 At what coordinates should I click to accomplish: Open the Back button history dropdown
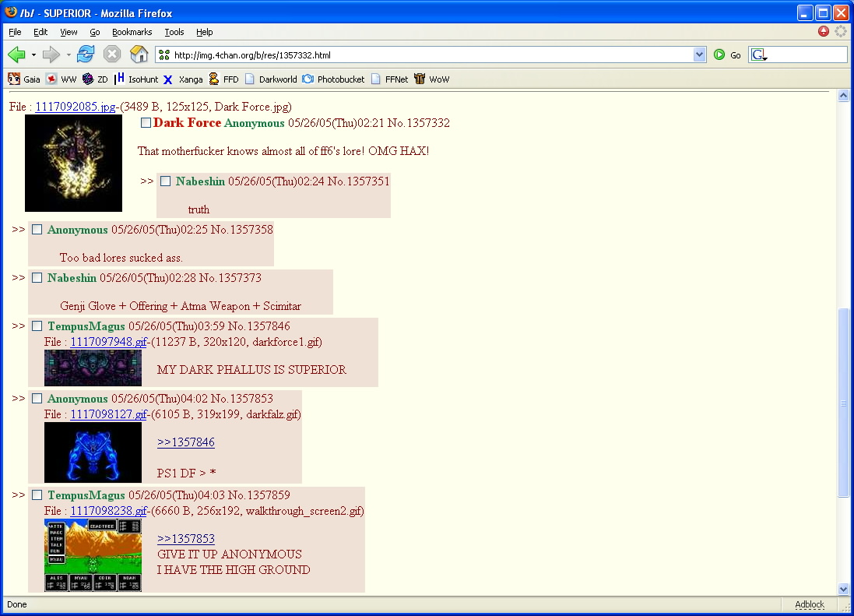33,55
